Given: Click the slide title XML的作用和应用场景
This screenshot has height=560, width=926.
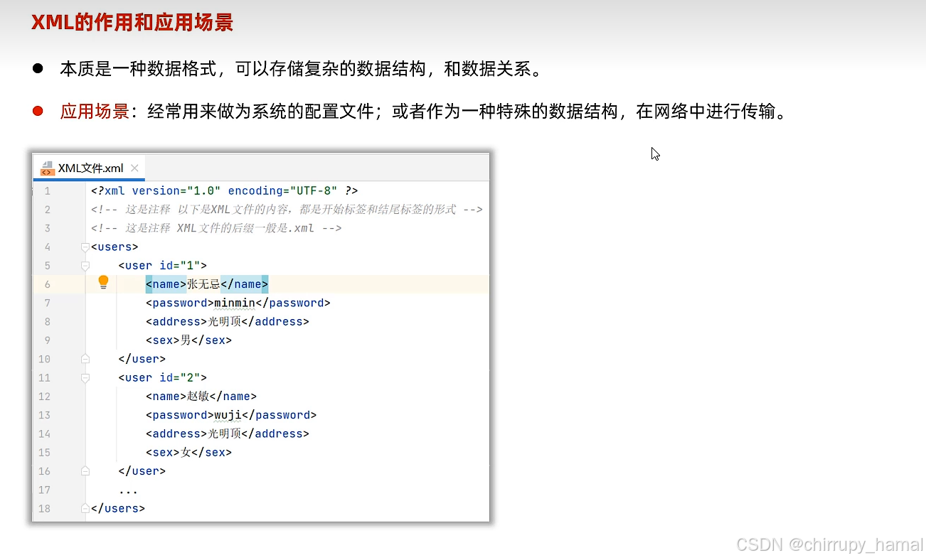Looking at the screenshot, I should coord(132,22).
